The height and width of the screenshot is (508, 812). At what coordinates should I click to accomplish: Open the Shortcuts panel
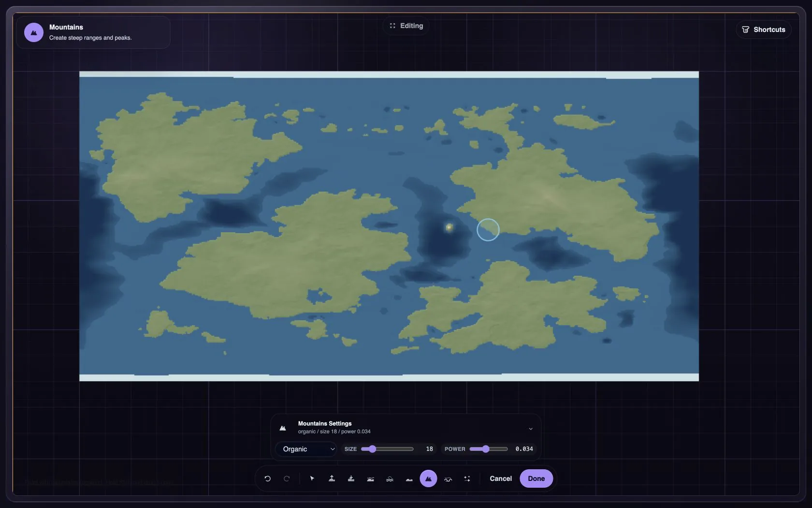point(763,30)
